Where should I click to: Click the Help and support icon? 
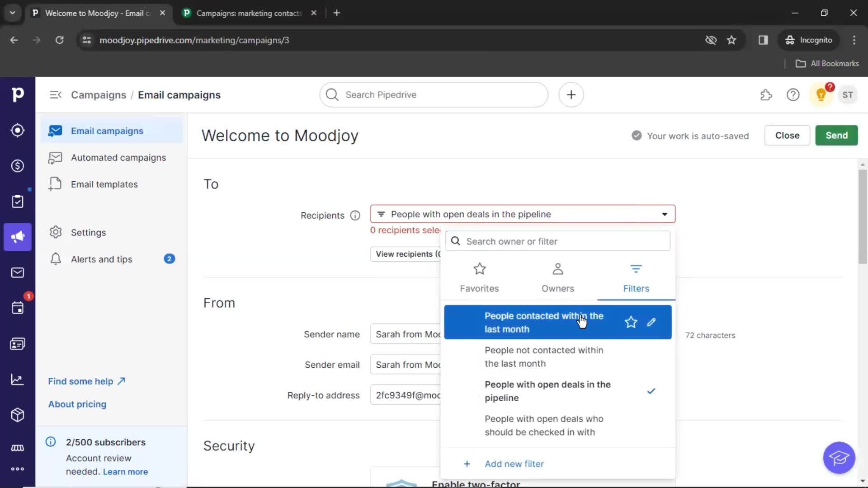point(793,95)
